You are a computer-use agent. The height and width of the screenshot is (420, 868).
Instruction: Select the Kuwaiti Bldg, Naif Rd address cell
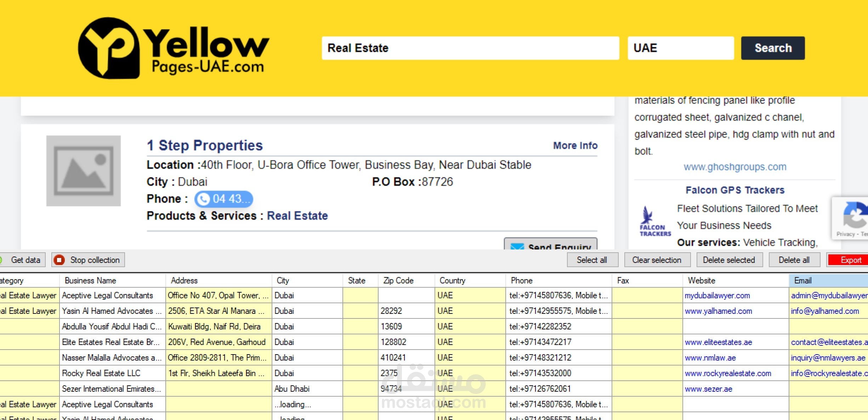coord(219,327)
